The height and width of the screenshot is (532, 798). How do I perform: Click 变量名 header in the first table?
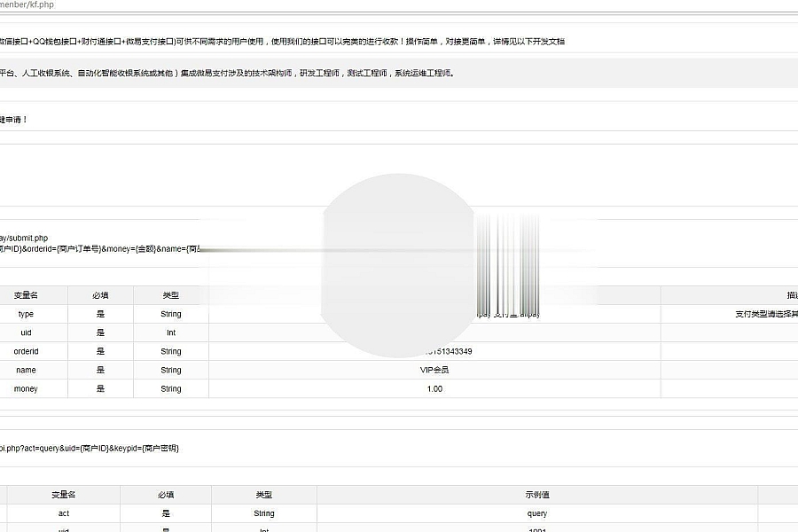[26, 295]
